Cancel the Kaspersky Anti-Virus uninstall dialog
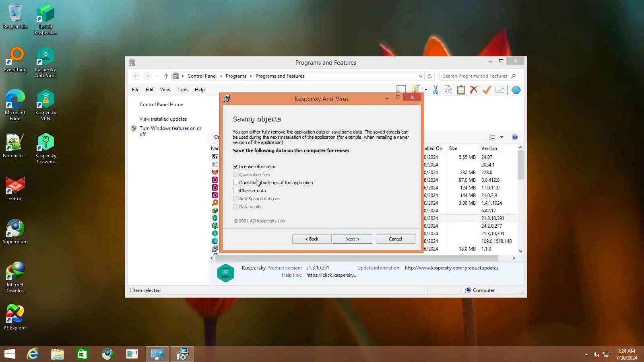The image size is (644, 362). 395,239
